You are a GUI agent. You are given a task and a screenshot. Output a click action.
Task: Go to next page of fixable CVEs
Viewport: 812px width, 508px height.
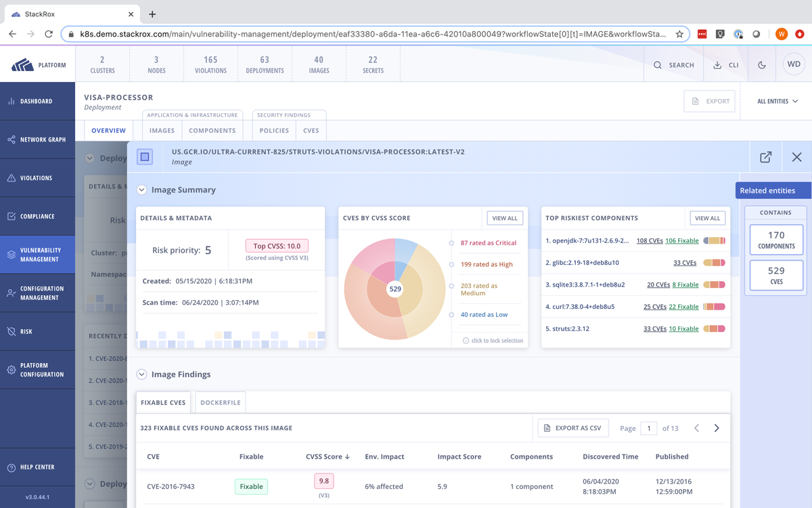coord(717,428)
